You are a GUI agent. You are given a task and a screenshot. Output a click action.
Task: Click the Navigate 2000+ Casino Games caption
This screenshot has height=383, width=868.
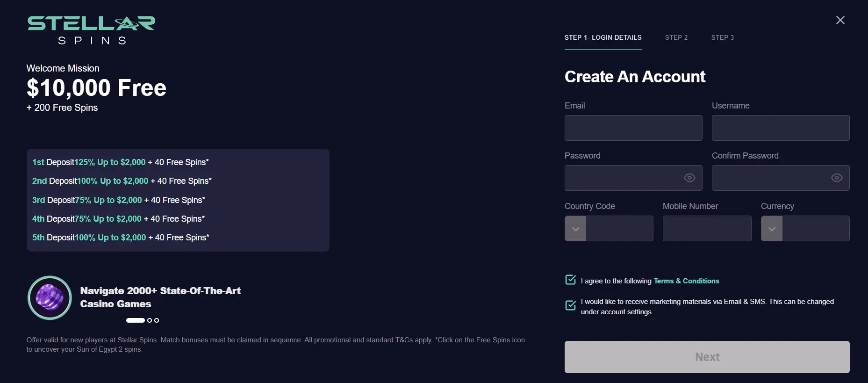coord(160,297)
